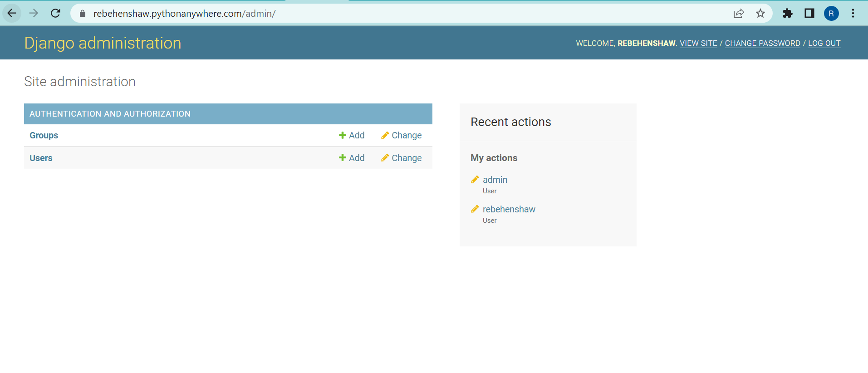Open the Groups model list
868x373 pixels.
click(44, 135)
